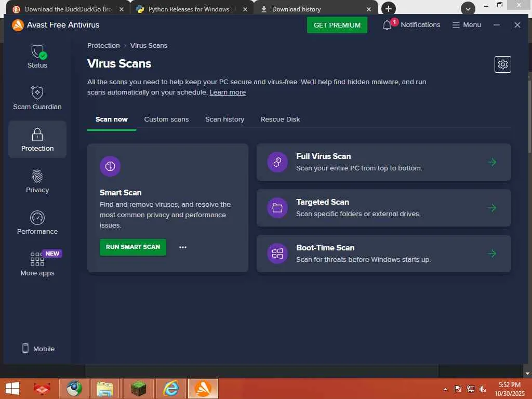
Task: Open the Privacy fingerprint section
Action: click(x=37, y=181)
